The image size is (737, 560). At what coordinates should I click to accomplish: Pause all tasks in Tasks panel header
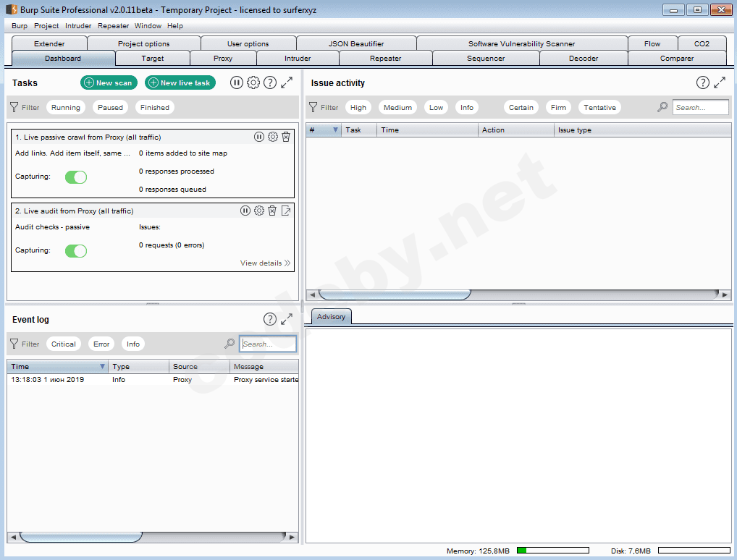coord(237,82)
